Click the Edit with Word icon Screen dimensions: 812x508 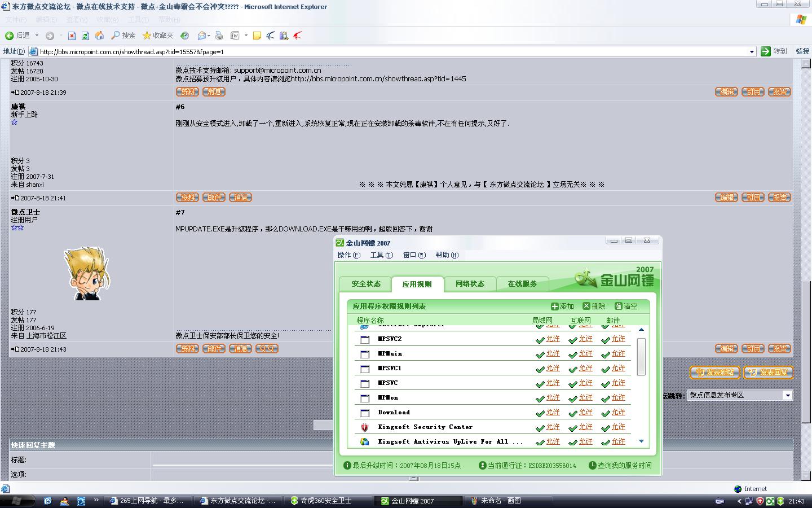click(235, 36)
